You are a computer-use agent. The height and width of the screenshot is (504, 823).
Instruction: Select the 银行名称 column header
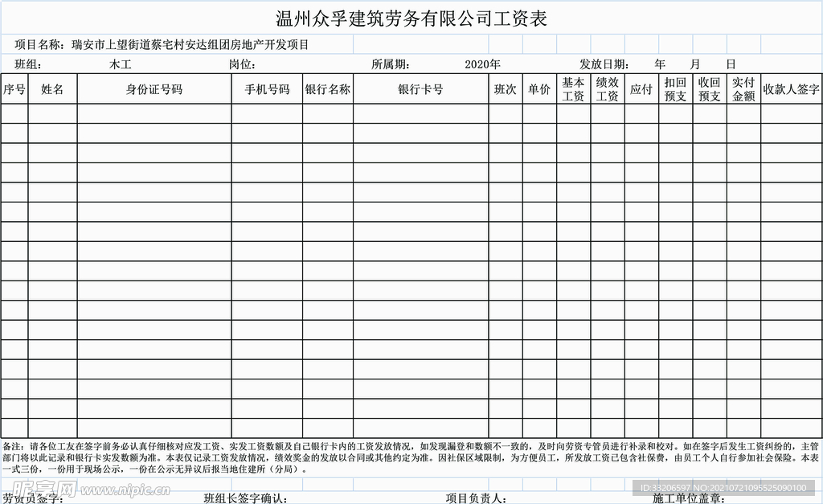(x=328, y=88)
